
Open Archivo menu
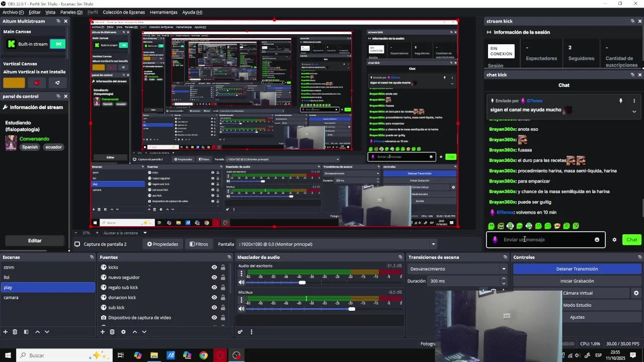point(13,12)
